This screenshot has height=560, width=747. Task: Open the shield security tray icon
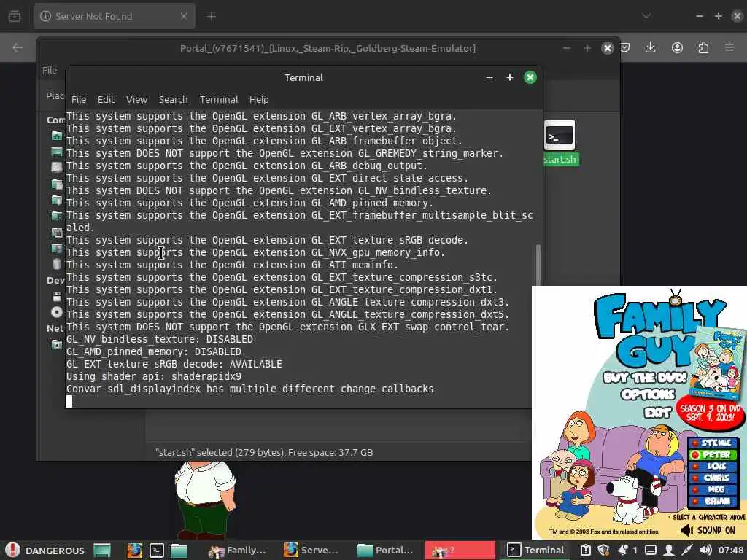click(603, 551)
